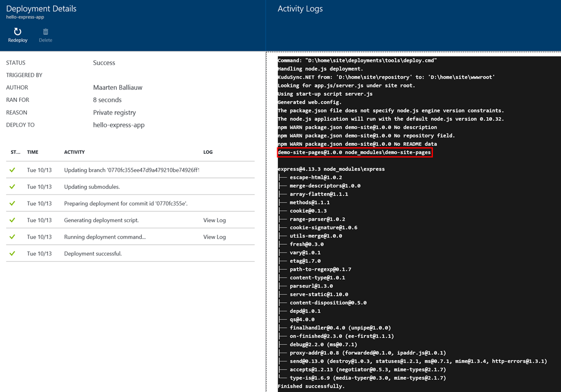The image size is (561, 392).
Task: Select the check icon for 'Running deployment command'
Action: [12, 237]
